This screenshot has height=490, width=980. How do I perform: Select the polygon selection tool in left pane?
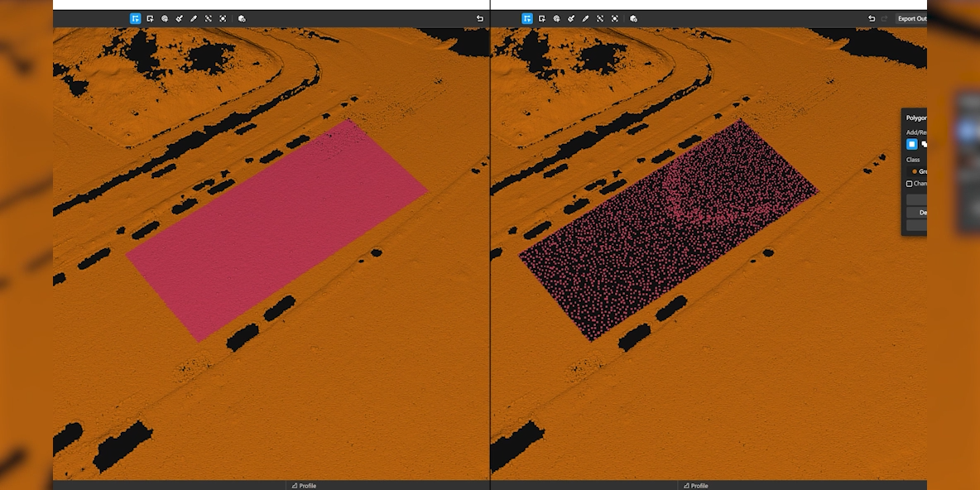tap(135, 18)
